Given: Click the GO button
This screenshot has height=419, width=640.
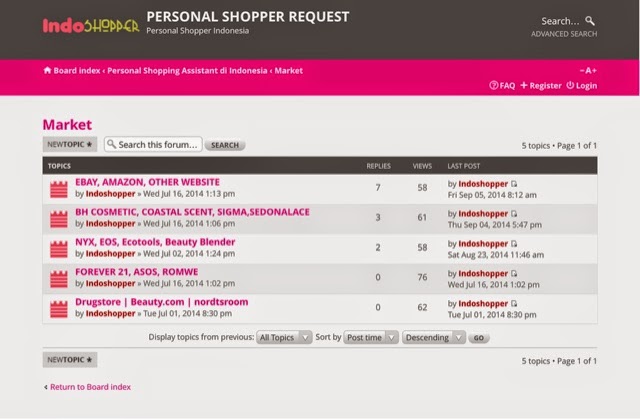Looking at the screenshot, I should pyautogui.click(x=479, y=338).
